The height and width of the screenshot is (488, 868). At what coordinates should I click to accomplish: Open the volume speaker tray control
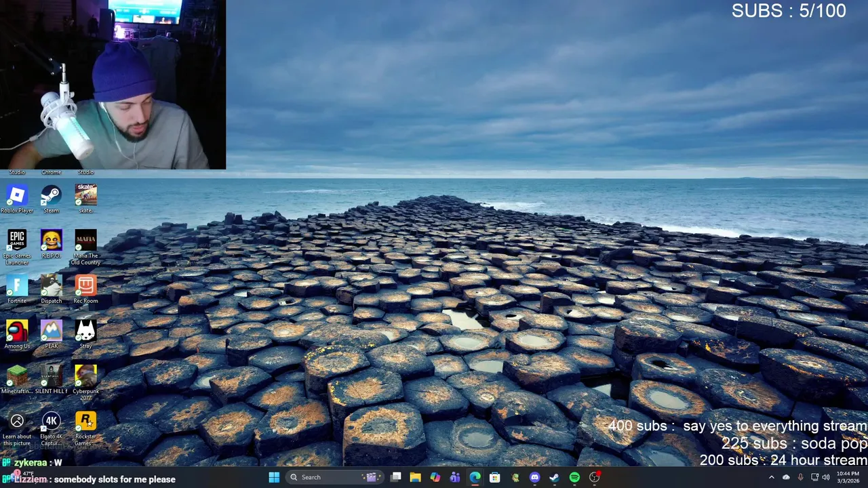826,477
